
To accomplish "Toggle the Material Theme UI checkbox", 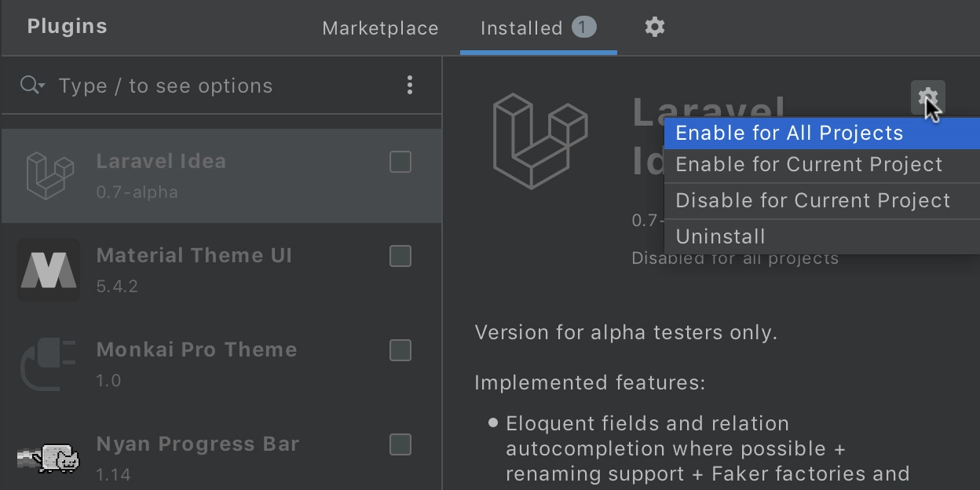I will 400,256.
